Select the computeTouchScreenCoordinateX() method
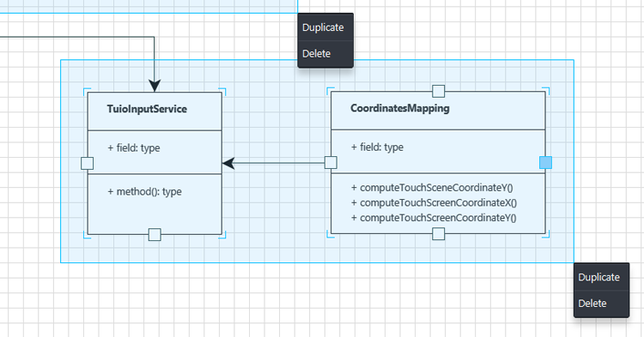644x337 pixels. 434,202
